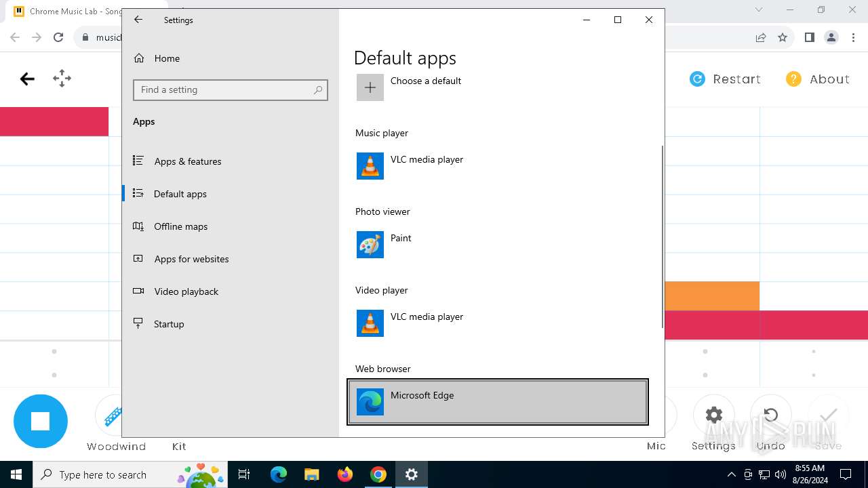Open Task View from taskbar

point(245,474)
